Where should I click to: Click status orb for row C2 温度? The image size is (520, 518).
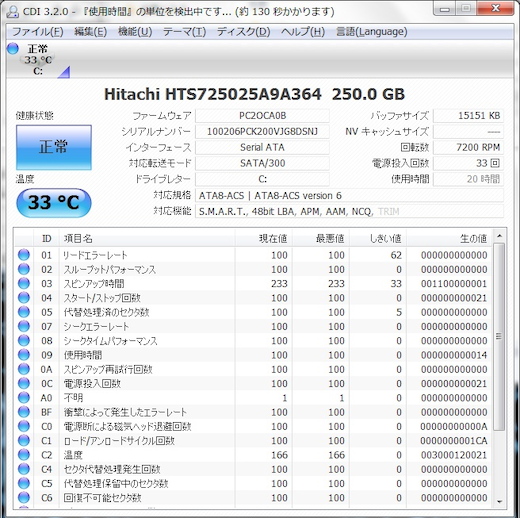(x=24, y=455)
